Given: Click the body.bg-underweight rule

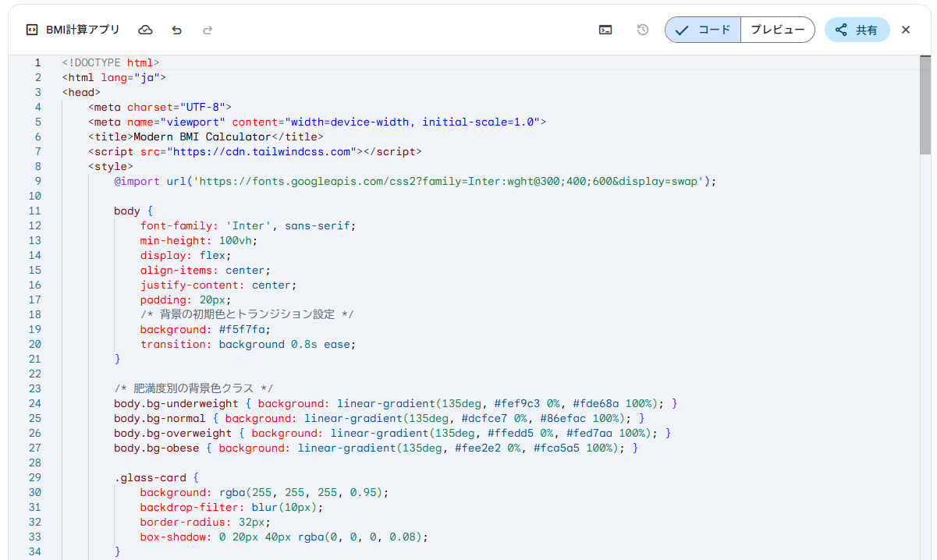Looking at the screenshot, I should pos(396,403).
